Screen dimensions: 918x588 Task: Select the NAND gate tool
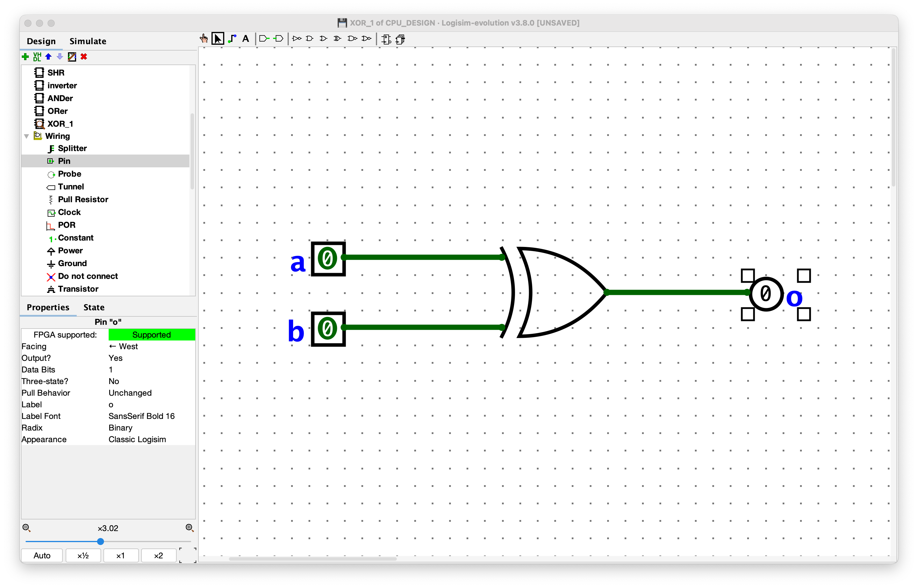point(352,39)
